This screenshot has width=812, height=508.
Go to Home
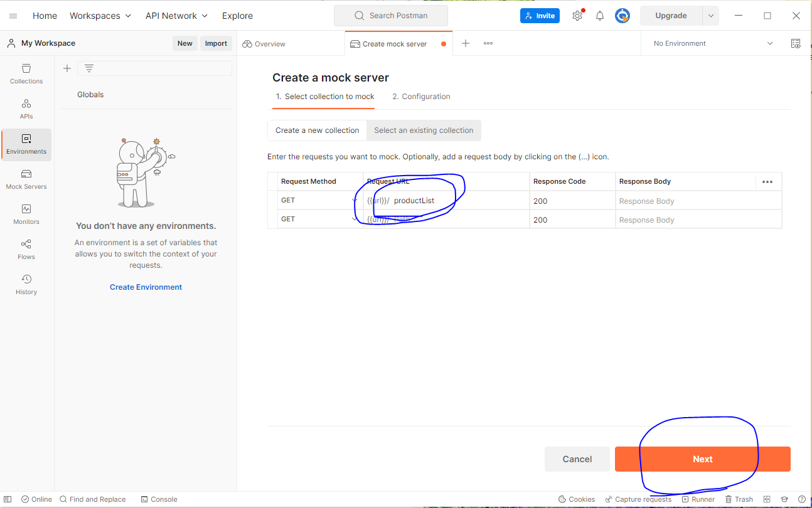tap(45, 16)
